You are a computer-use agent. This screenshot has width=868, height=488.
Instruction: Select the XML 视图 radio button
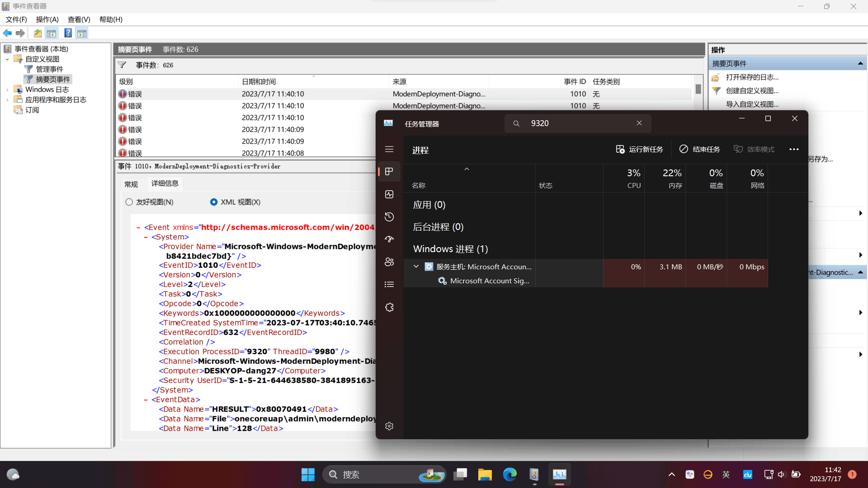pyautogui.click(x=214, y=202)
